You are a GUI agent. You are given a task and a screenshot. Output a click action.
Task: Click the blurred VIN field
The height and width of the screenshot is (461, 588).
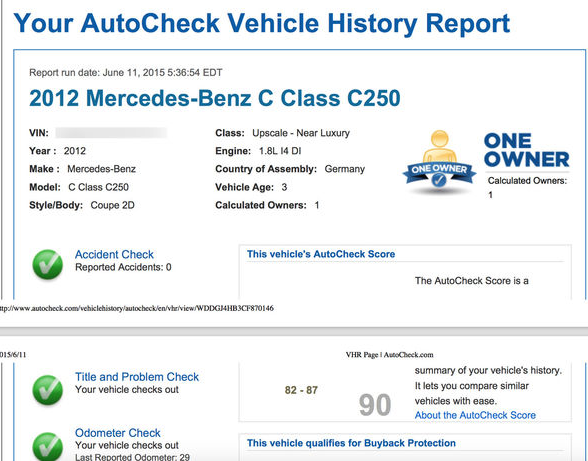(111, 133)
